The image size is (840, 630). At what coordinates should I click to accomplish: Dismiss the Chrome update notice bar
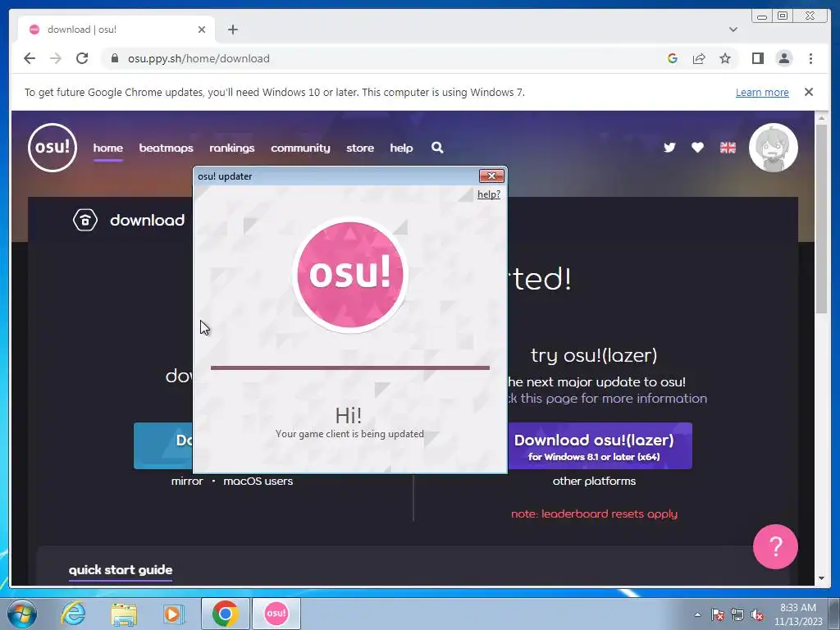point(808,92)
